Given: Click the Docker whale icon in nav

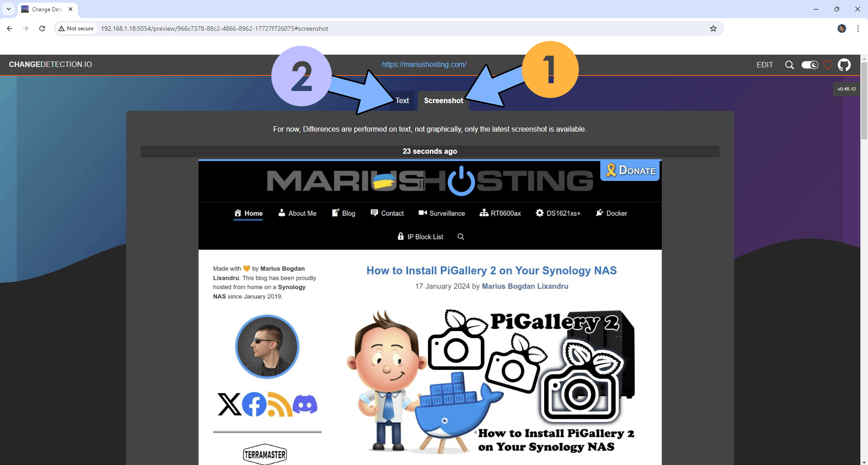Looking at the screenshot, I should tap(600, 213).
